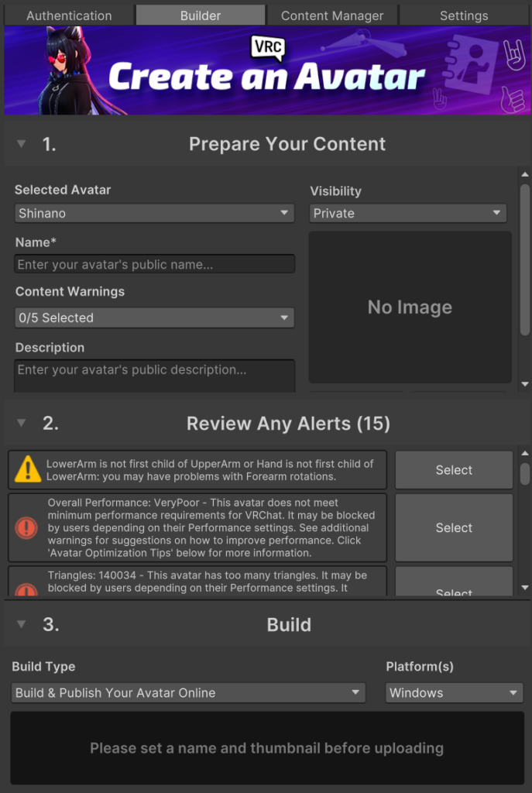The image size is (532, 793).
Task: Click the avatar Description text field
Action: (x=154, y=376)
